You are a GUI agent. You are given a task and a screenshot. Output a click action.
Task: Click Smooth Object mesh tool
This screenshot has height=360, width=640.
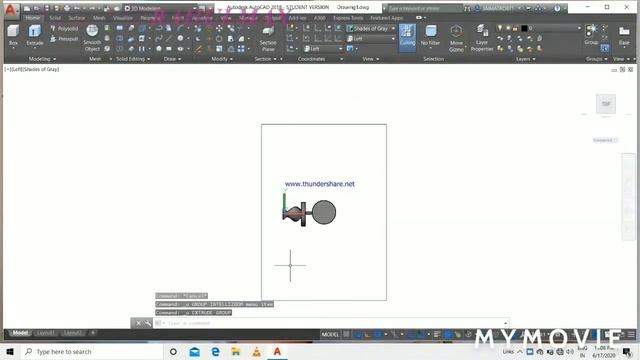[92, 38]
